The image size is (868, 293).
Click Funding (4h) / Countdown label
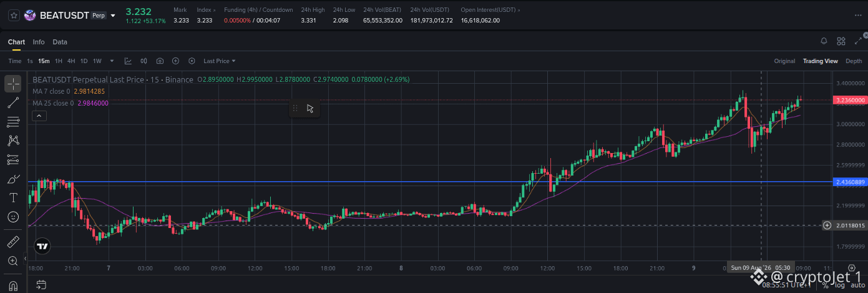pos(258,10)
